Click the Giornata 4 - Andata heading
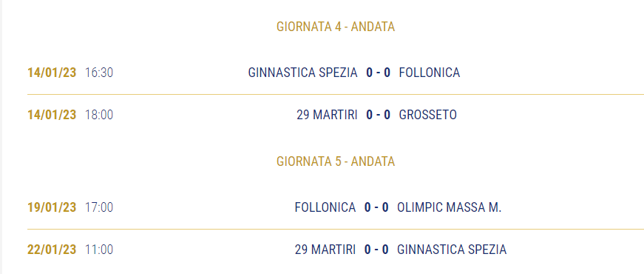Screen dimensions: 644x274 pos(336,27)
